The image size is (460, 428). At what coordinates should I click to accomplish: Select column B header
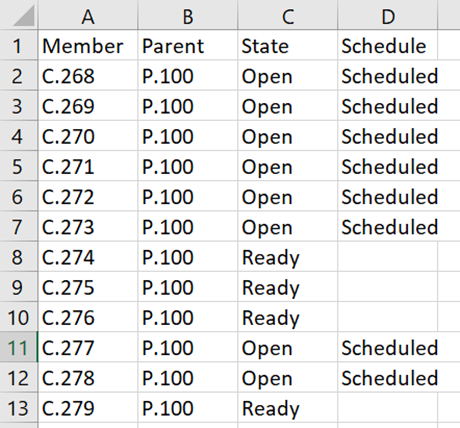[x=188, y=15]
